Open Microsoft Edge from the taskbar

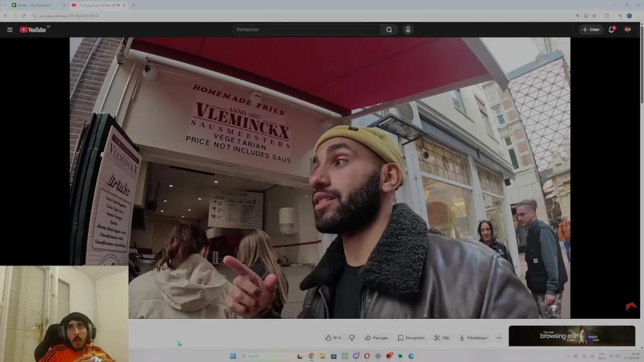411,356
